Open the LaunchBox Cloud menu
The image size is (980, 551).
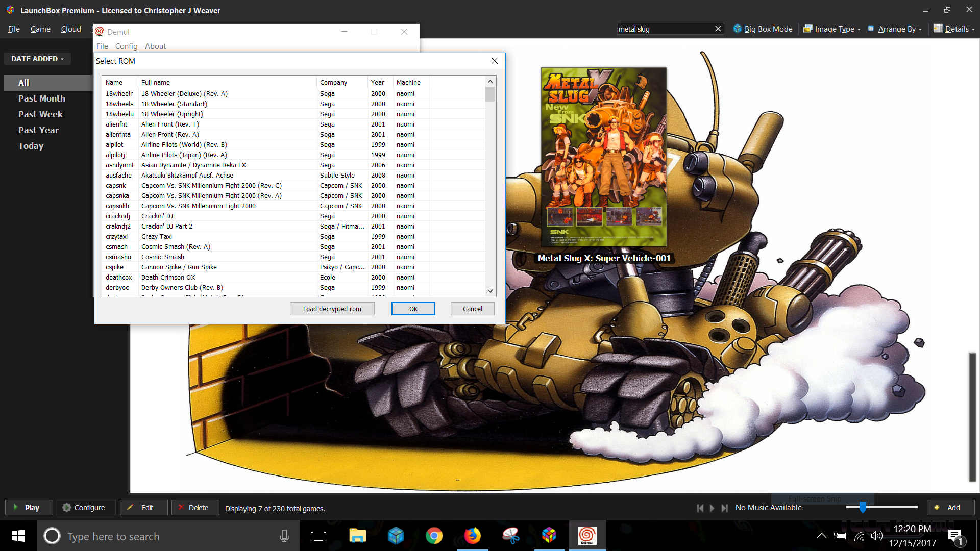(x=71, y=29)
